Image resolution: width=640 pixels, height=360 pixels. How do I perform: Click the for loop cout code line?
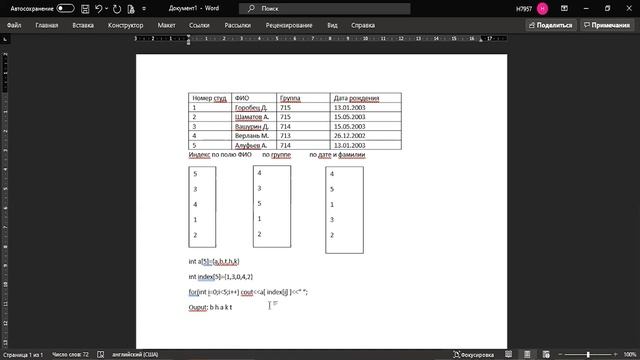[248, 292]
